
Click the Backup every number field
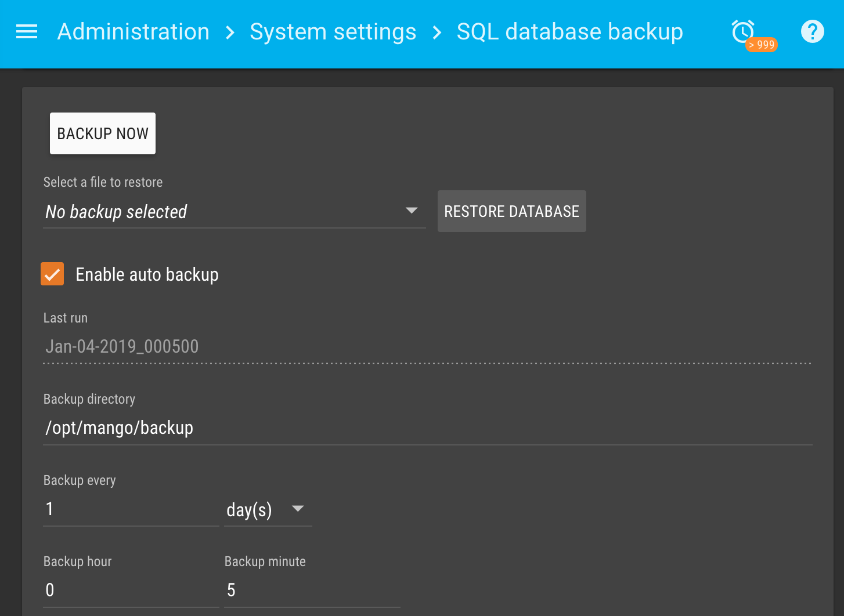point(131,509)
